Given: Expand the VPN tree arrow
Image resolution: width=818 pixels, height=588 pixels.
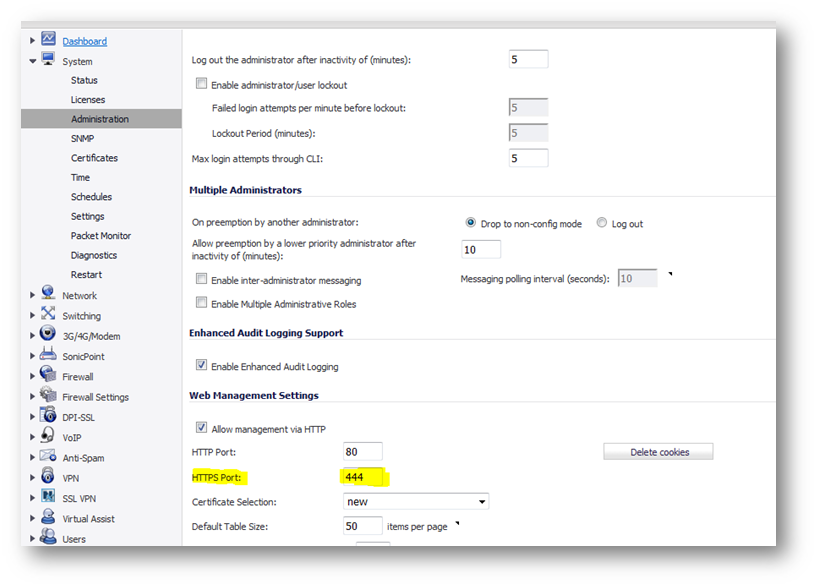Looking at the screenshot, I should pos(32,478).
